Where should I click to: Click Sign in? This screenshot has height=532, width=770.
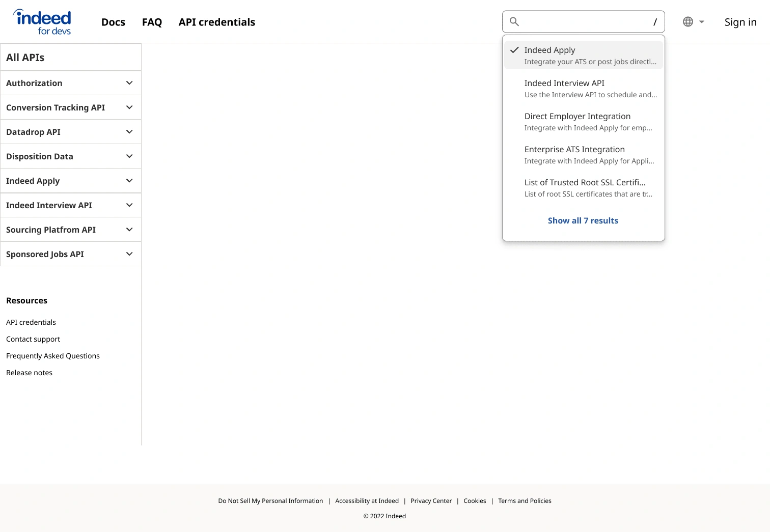[x=740, y=22]
